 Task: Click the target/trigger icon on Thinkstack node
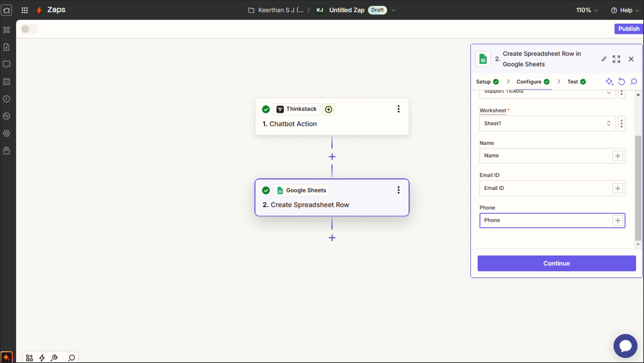329,109
